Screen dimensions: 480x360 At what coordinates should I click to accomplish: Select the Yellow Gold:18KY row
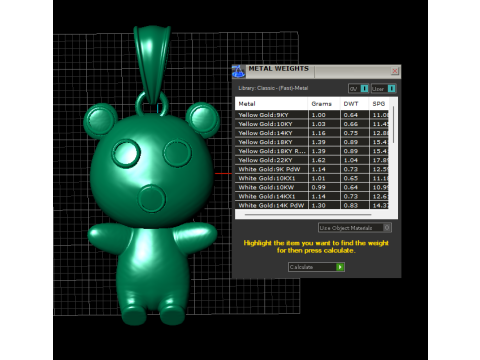pyautogui.click(x=312, y=142)
